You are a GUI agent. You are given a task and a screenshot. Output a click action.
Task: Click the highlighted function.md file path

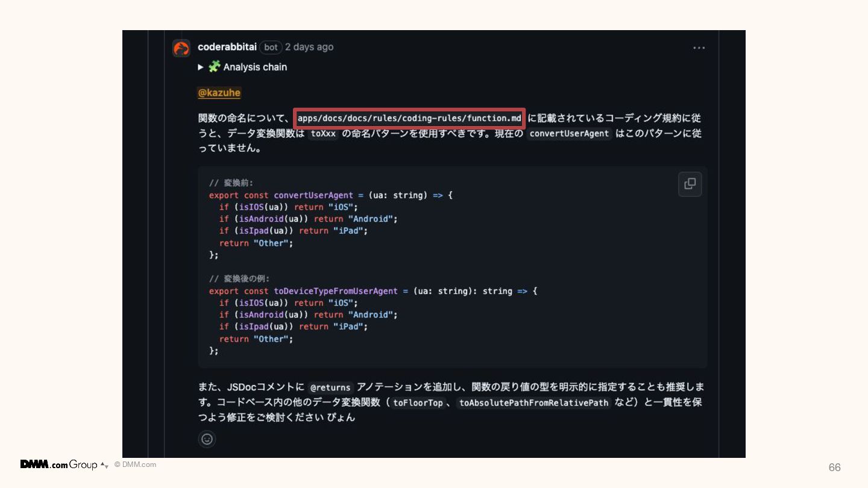point(409,118)
